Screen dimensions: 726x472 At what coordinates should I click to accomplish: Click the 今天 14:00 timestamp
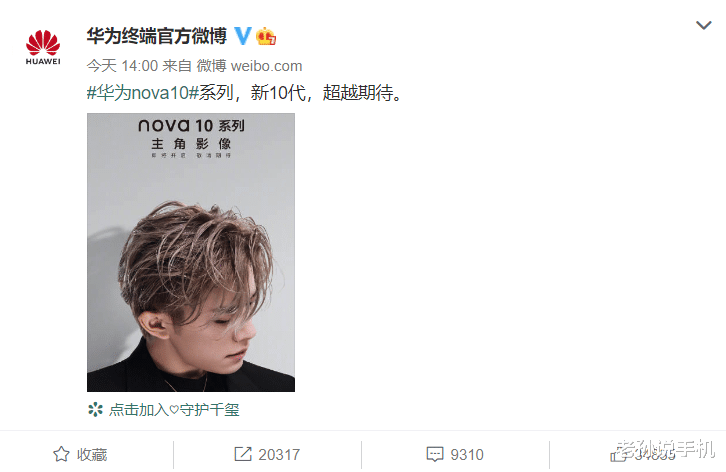pyautogui.click(x=122, y=66)
